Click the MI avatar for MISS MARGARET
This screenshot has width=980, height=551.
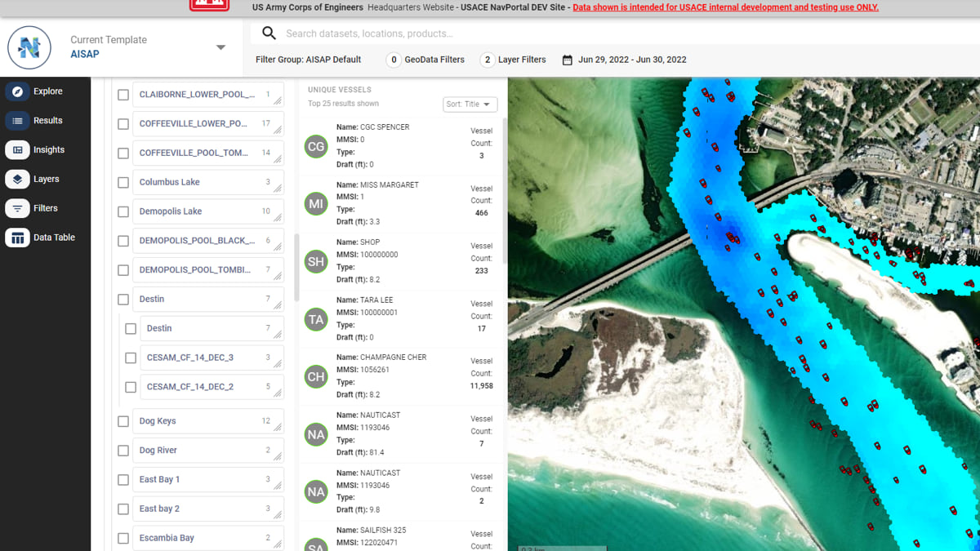[316, 203]
